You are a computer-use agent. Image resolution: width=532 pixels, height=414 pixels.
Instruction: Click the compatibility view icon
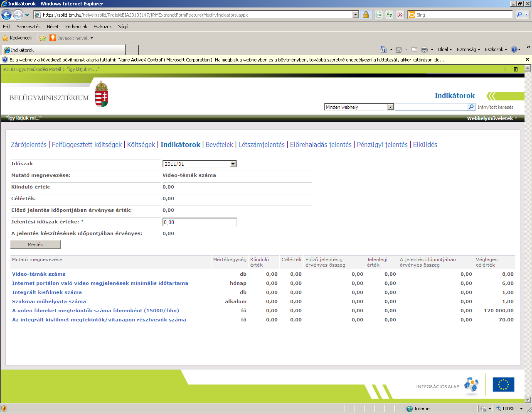pos(379,15)
